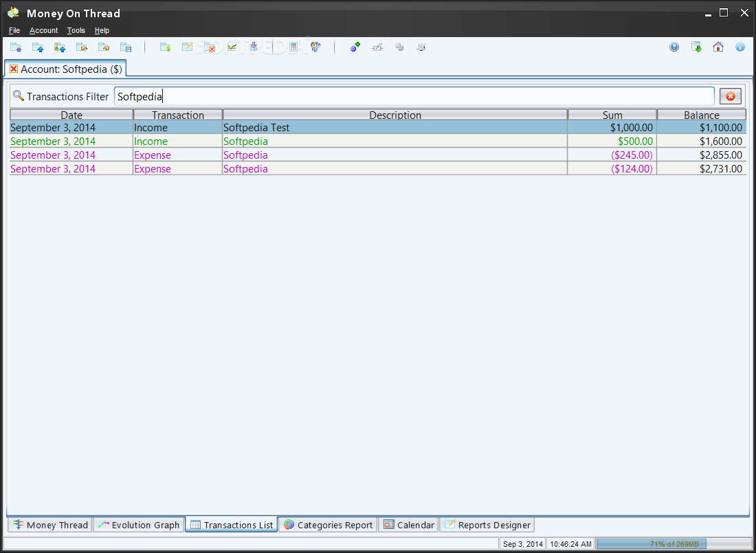756x553 pixels.
Task: Switch to the Money Thread tab
Action: [49, 525]
